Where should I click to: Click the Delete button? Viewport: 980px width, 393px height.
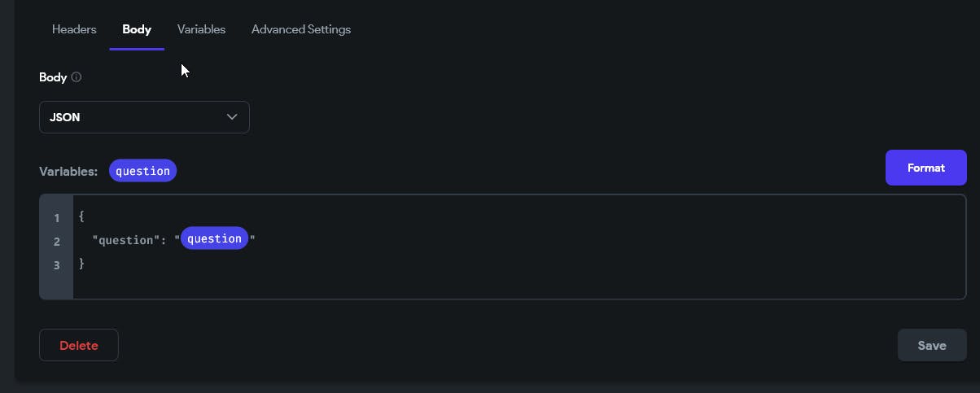[79, 345]
